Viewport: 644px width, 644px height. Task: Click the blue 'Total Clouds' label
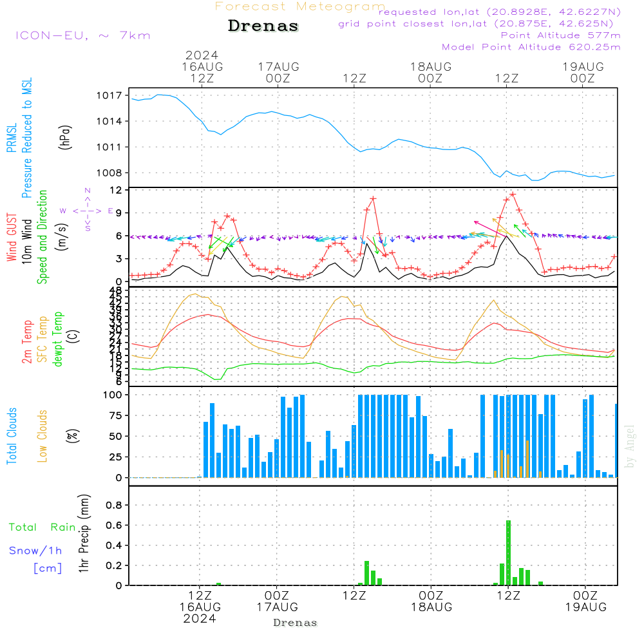click(12, 436)
